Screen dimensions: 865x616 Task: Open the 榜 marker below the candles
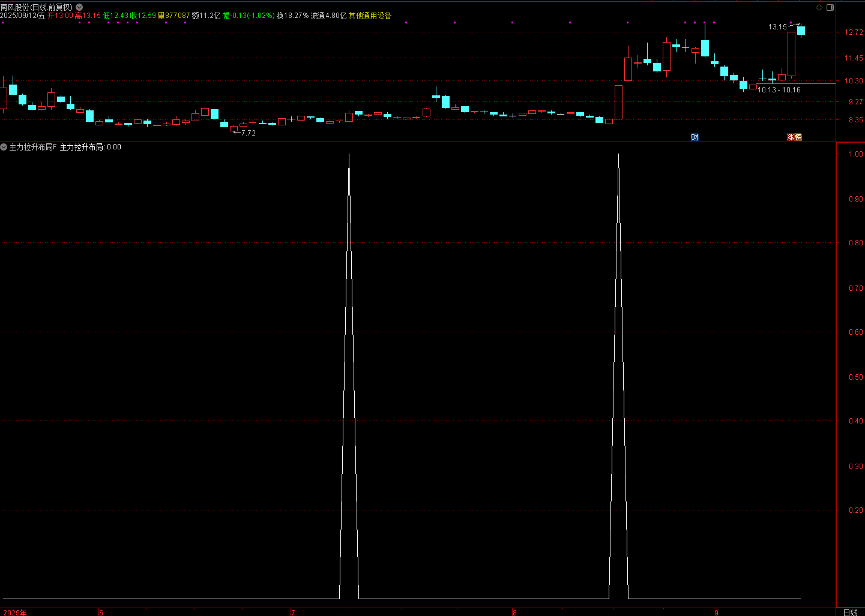click(798, 137)
